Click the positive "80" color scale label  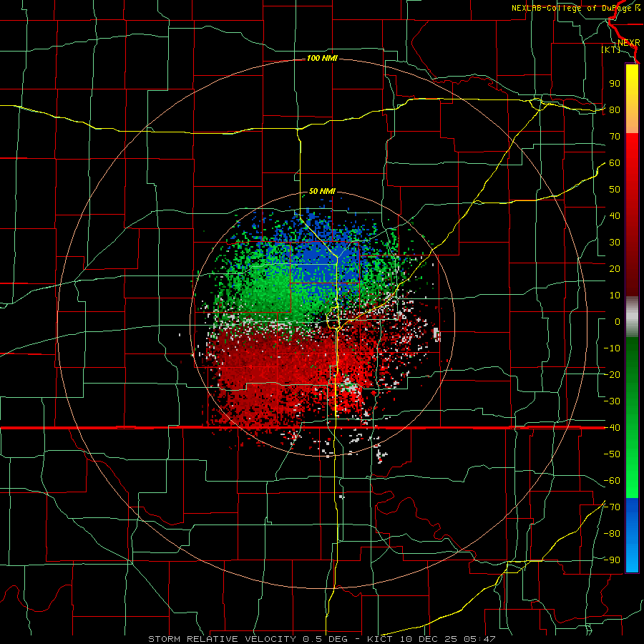click(615, 110)
